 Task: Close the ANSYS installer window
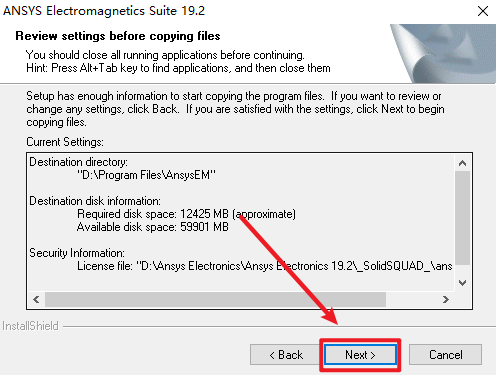pos(483,11)
